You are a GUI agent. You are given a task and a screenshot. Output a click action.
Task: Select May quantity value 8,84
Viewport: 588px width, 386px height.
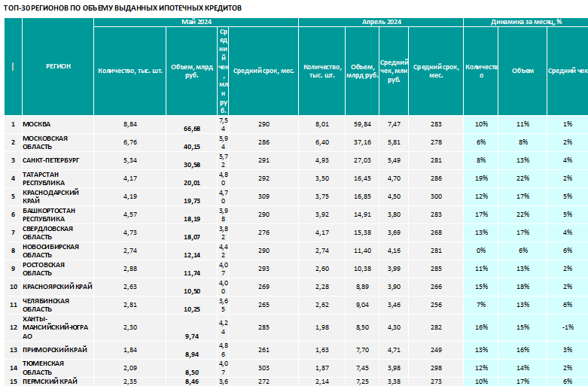[130, 124]
